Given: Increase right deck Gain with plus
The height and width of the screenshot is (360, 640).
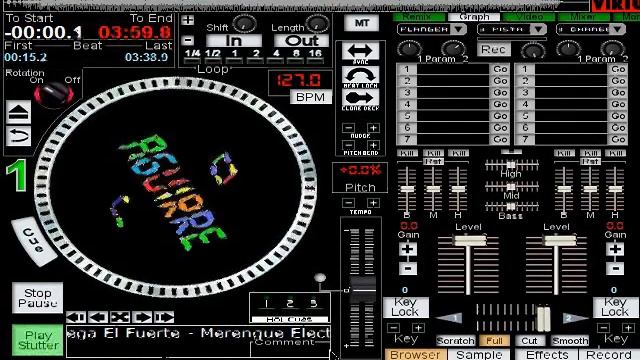Looking at the screenshot, I should pos(615,249).
